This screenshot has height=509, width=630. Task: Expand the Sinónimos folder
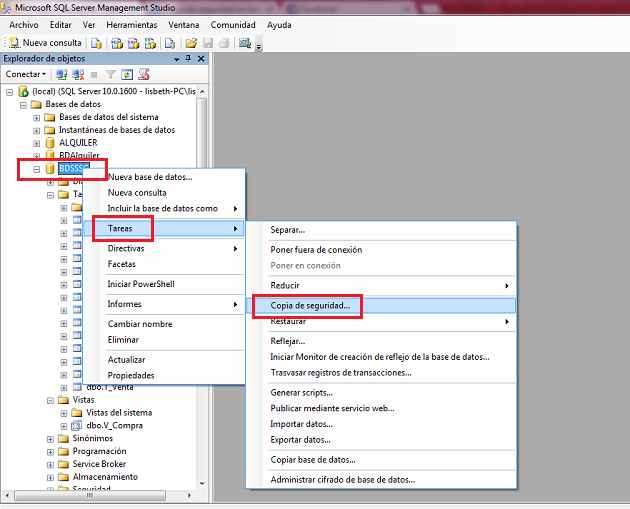(50, 438)
